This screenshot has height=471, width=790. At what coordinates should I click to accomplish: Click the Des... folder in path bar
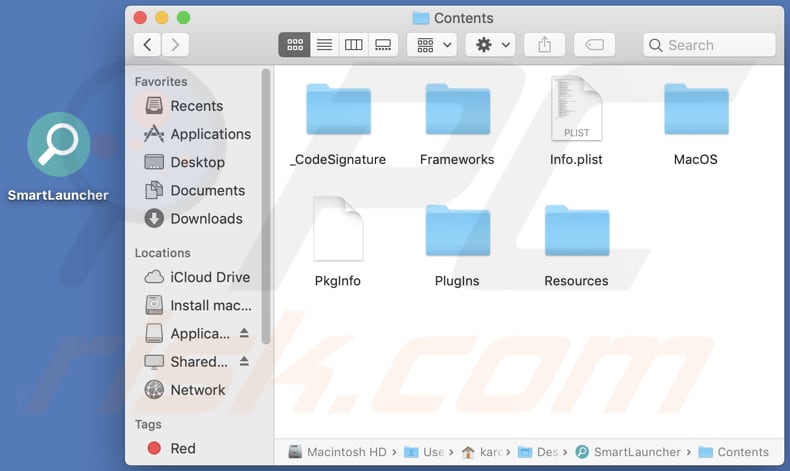coord(538,452)
